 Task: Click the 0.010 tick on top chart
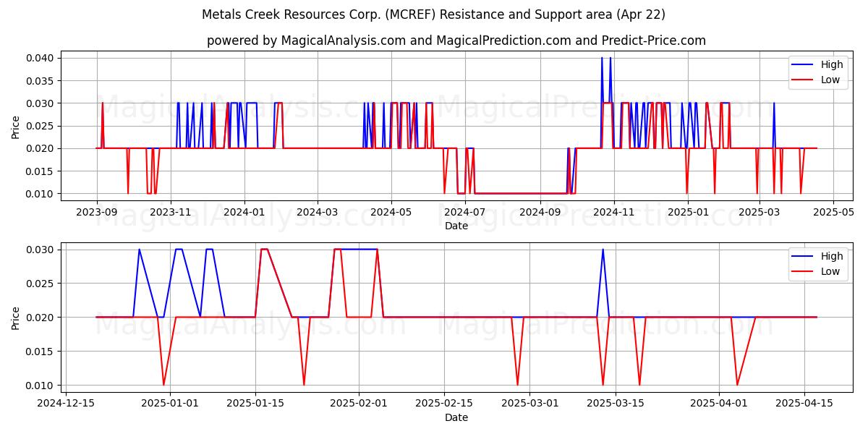tap(41, 194)
